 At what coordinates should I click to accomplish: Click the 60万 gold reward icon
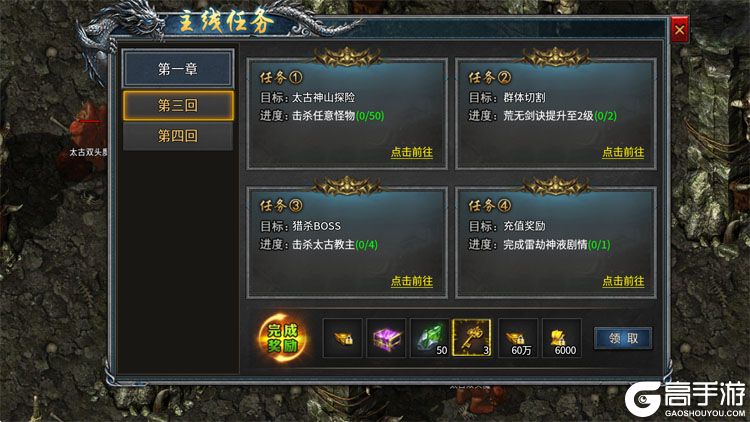point(518,338)
